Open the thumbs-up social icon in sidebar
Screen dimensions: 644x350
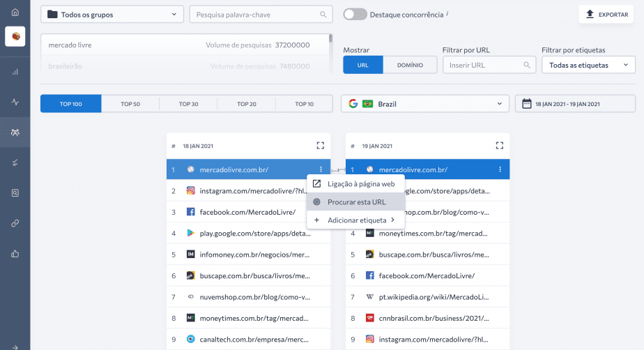click(x=15, y=254)
